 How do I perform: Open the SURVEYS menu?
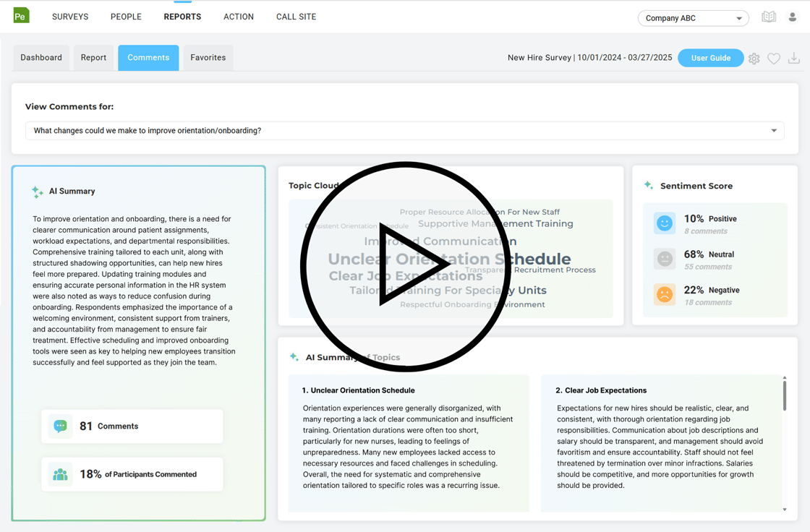point(70,17)
